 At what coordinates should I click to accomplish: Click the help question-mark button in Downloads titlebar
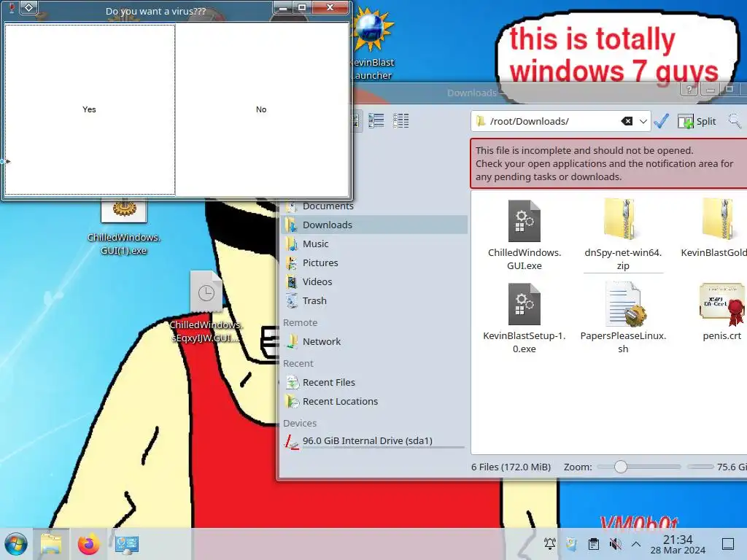tap(689, 90)
